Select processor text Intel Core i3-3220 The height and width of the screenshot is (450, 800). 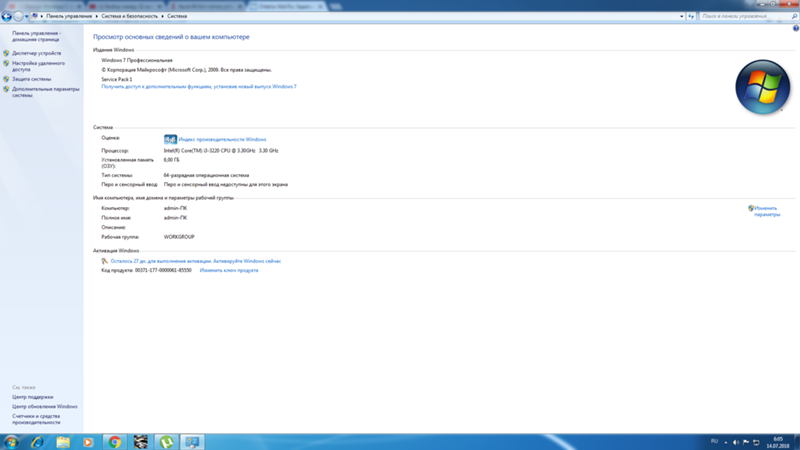point(221,151)
